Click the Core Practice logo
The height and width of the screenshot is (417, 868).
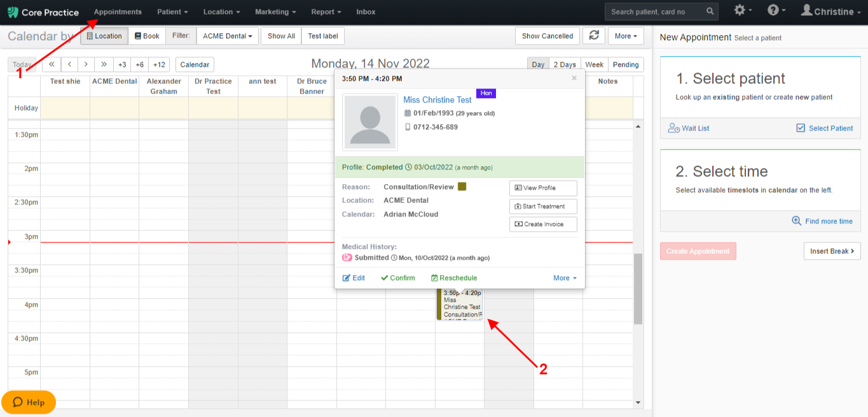coord(43,12)
